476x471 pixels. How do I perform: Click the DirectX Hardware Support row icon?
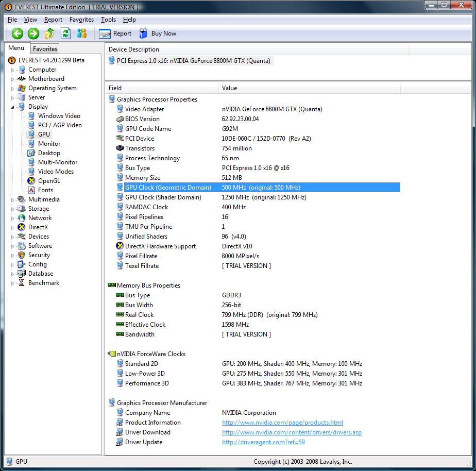pos(120,246)
